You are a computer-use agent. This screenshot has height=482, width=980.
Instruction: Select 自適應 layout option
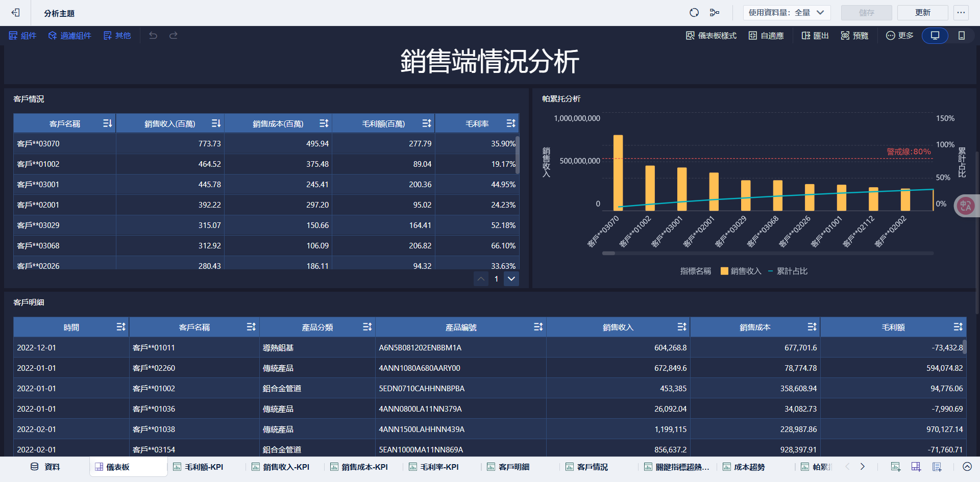coord(766,36)
